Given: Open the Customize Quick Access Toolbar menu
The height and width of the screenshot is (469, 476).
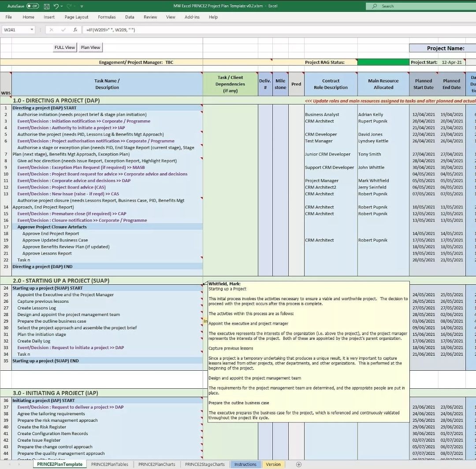Looking at the screenshot, I should tap(82, 7).
